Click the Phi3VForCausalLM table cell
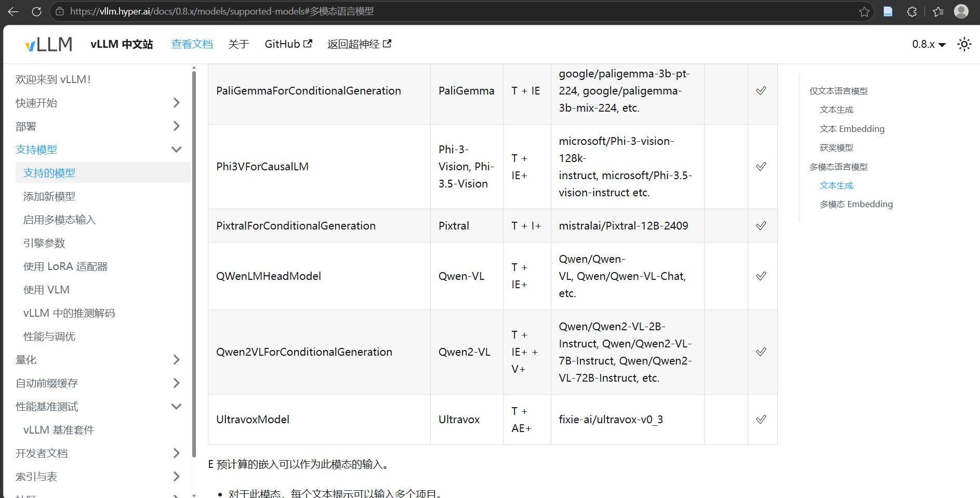The width and height of the screenshot is (980, 498). [319, 167]
